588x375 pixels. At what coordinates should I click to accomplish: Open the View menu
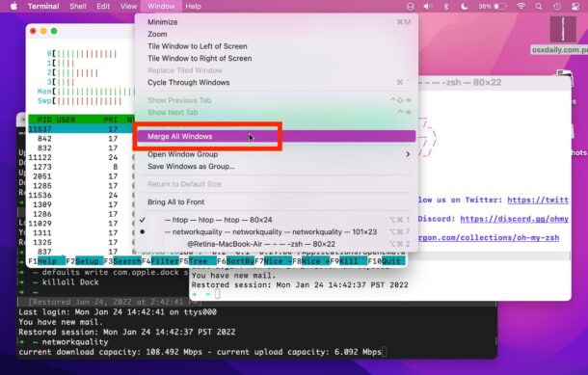[x=128, y=7]
